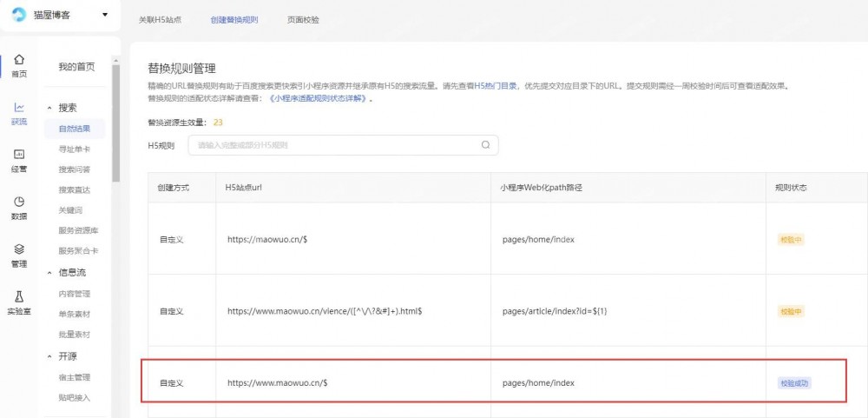Collapse the 开源 menu section
Image resolution: width=868 pixels, height=418 pixels.
49,357
